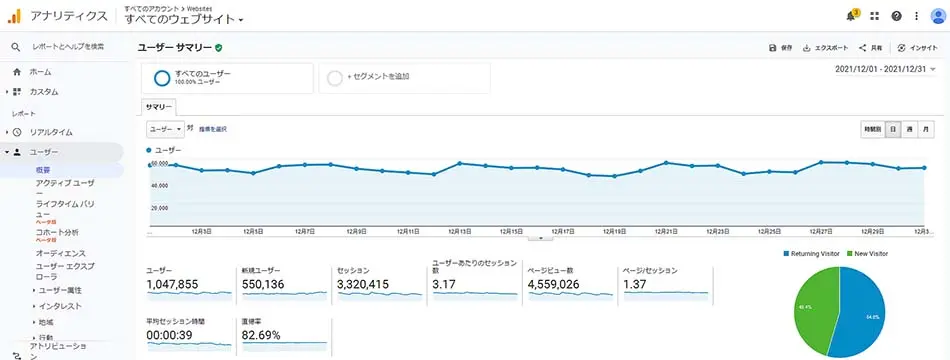
Task: Click the レポートとヘルプを検索 search field
Action: click(68, 47)
